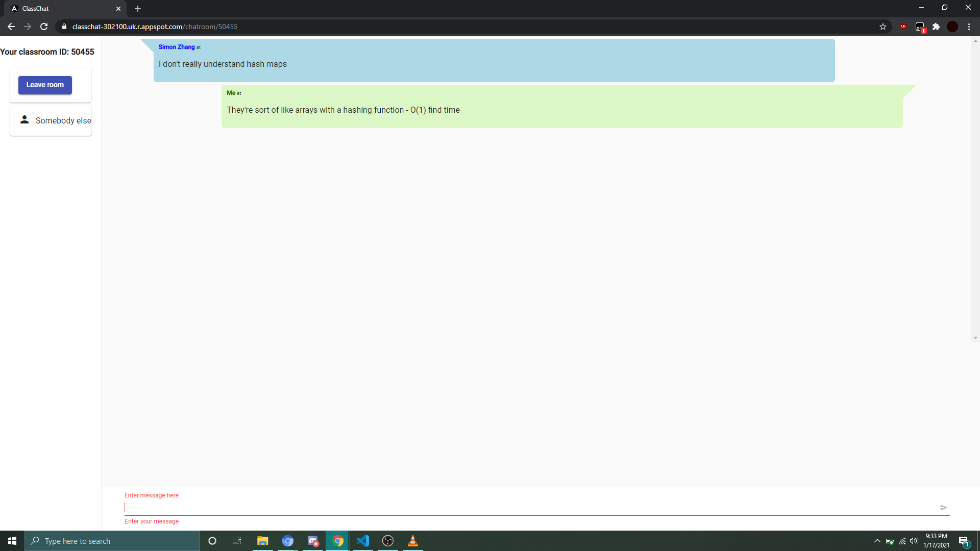Bookmark this page with the star icon
This screenshot has width=980, height=551.
[883, 27]
